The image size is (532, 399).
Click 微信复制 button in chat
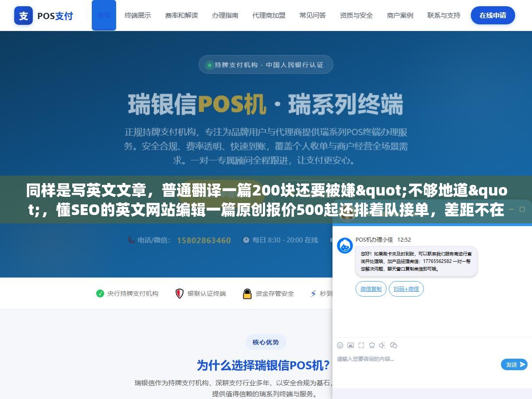click(x=371, y=289)
